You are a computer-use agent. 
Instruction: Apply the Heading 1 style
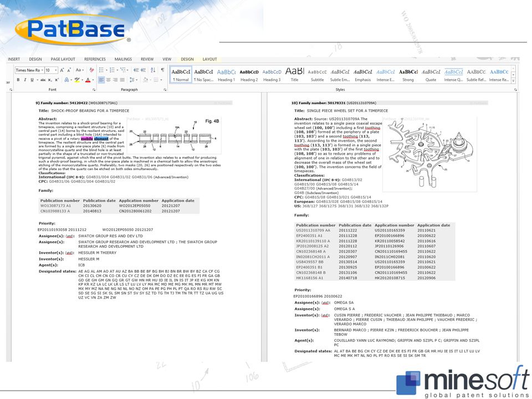(x=226, y=75)
